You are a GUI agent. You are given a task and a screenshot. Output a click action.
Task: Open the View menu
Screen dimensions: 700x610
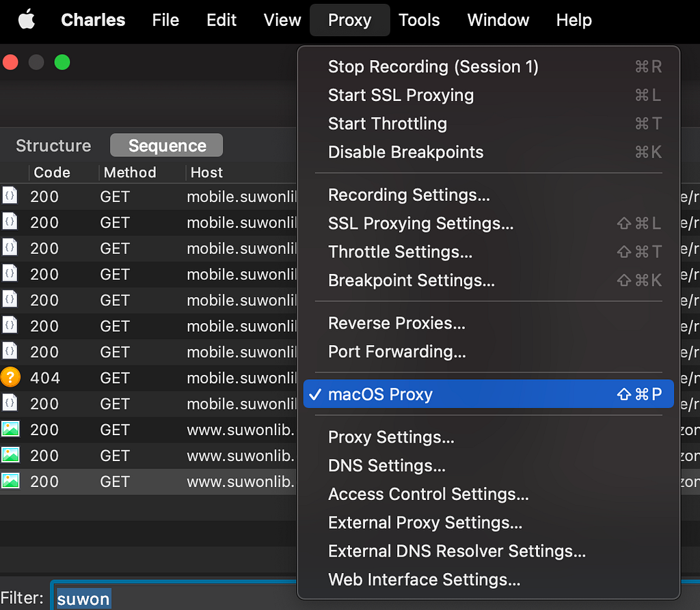coord(282,20)
